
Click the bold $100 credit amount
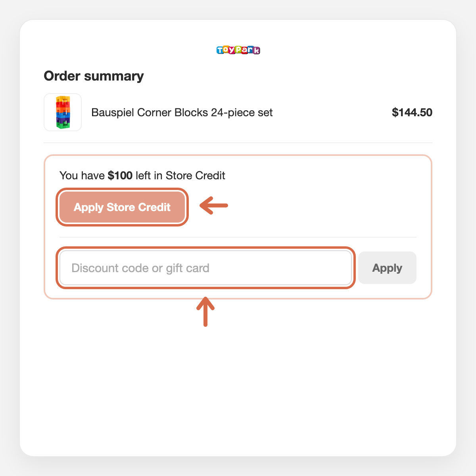(x=120, y=175)
